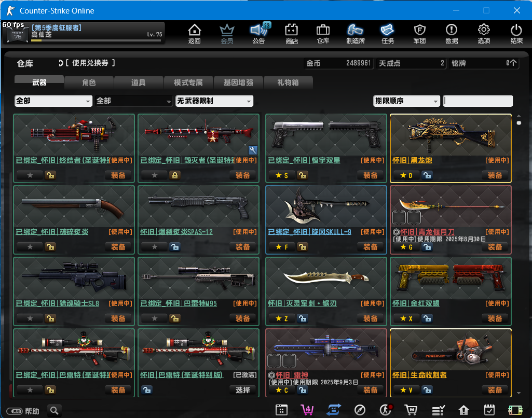This screenshot has height=418, width=532.
Task: Click the Counter-Strike logo in title bar
Action: click(10, 10)
